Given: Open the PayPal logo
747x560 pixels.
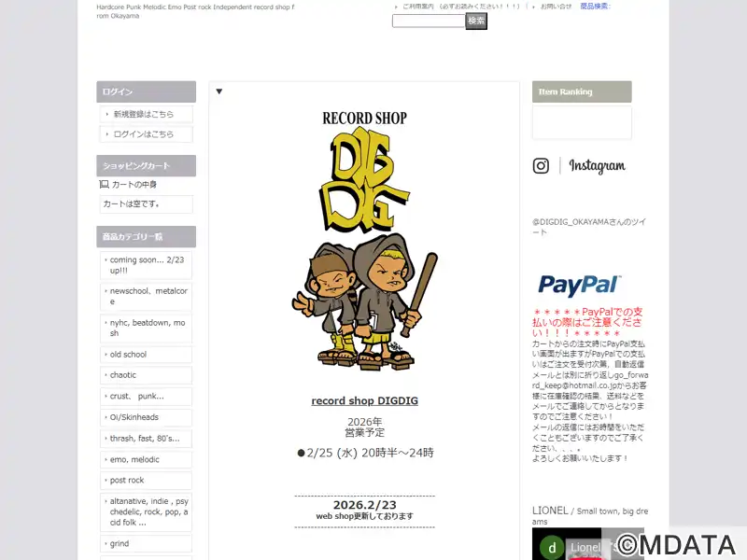Looking at the screenshot, I should coord(579,285).
